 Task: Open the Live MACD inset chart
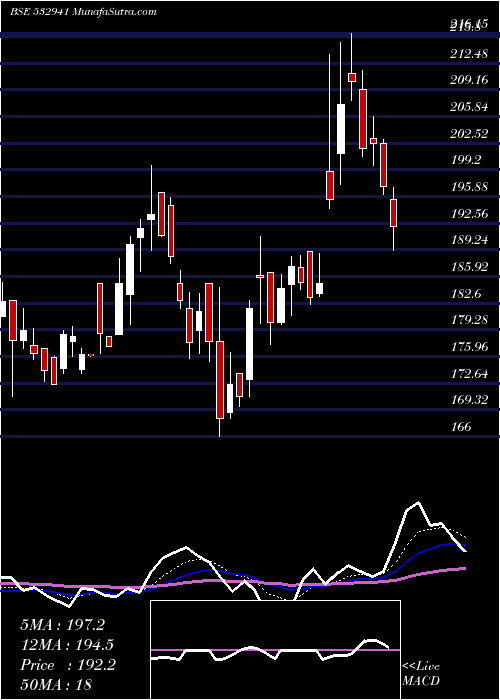click(275, 650)
